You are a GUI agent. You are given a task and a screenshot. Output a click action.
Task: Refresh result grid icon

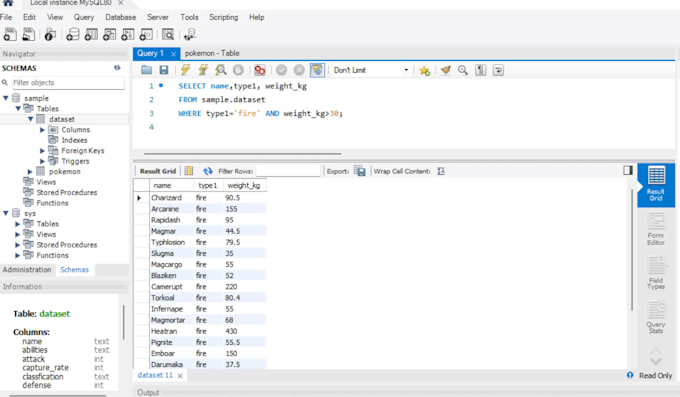click(208, 171)
